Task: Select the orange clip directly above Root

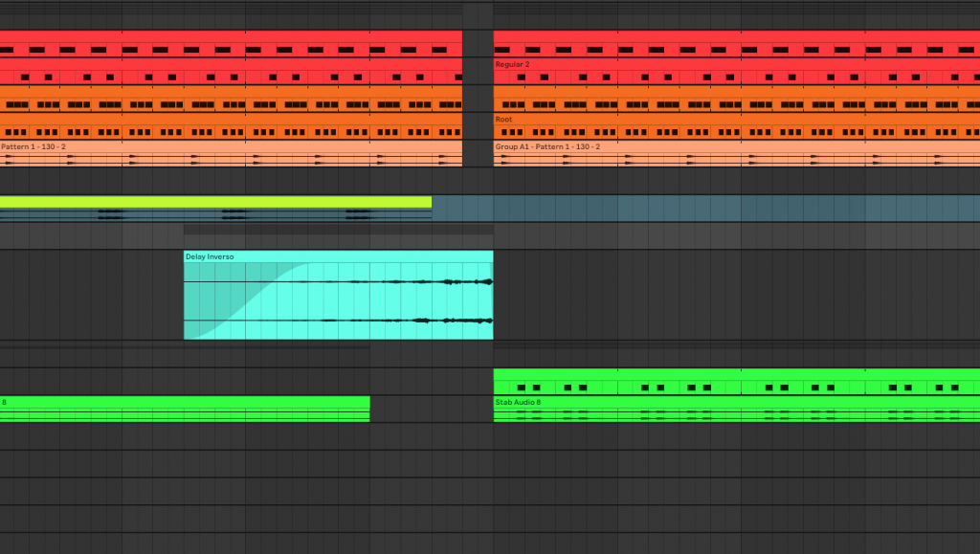Action: [736, 98]
